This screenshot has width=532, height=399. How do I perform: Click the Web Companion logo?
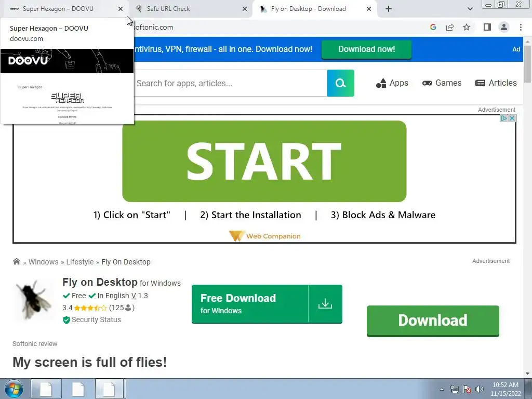[264, 236]
